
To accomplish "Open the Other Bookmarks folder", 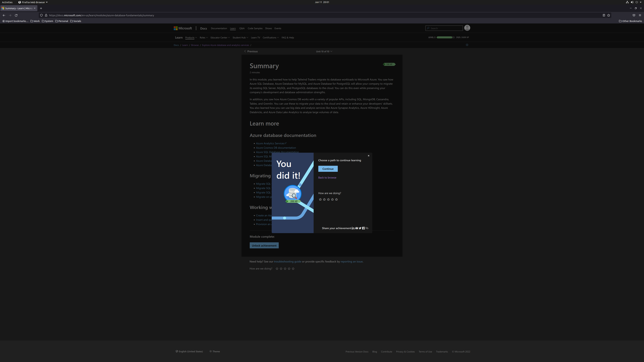I will 630,21.
